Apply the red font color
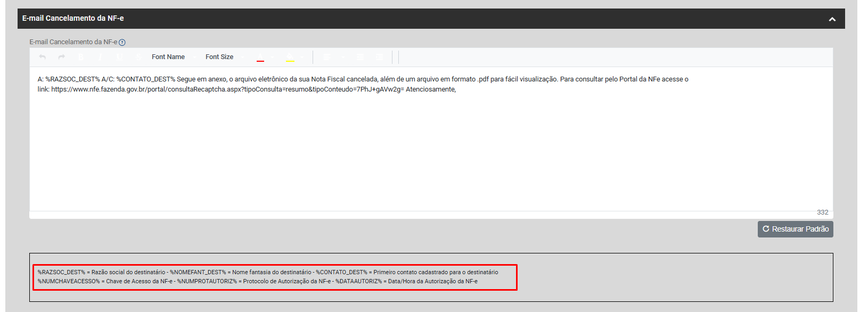The width and height of the screenshot is (868, 312). (x=260, y=57)
